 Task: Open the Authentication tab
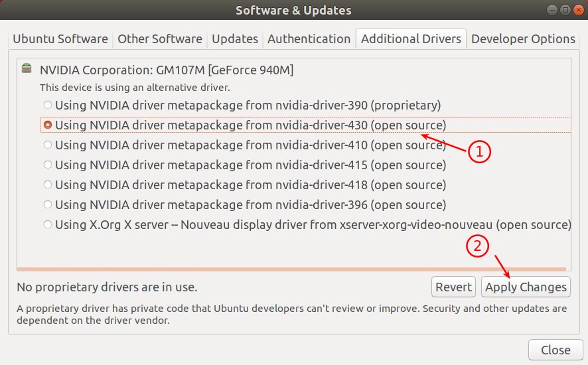point(309,39)
